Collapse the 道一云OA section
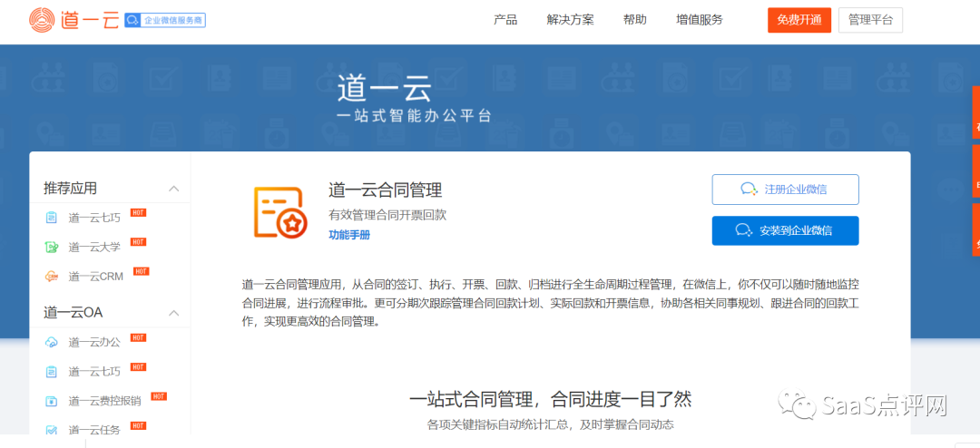Image resolution: width=980 pixels, height=448 pixels. click(x=174, y=312)
